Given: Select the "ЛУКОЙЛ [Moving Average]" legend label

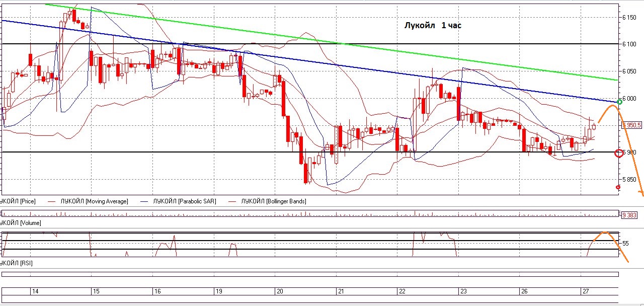Looking at the screenshot, I should (94, 201).
